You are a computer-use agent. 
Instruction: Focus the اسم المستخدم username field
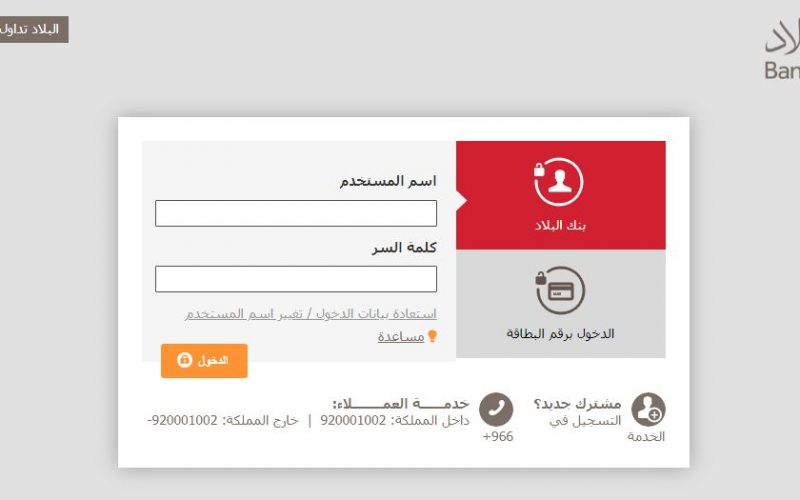point(296,213)
